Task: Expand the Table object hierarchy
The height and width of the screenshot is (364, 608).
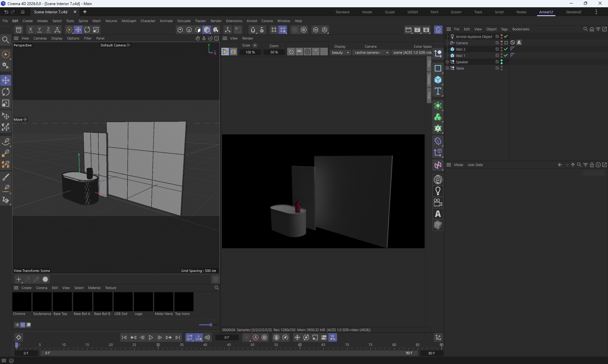Action: click(447, 68)
